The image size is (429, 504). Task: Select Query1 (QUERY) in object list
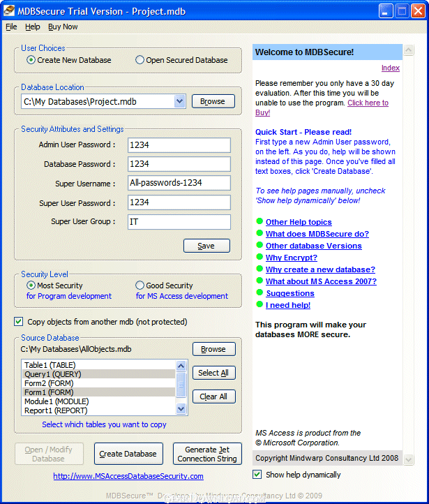point(98,374)
